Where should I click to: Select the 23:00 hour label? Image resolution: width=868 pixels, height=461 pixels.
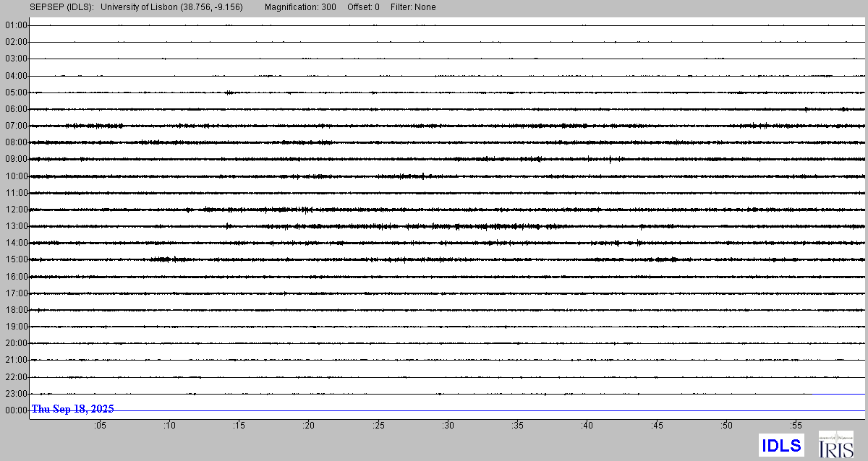click(x=16, y=394)
